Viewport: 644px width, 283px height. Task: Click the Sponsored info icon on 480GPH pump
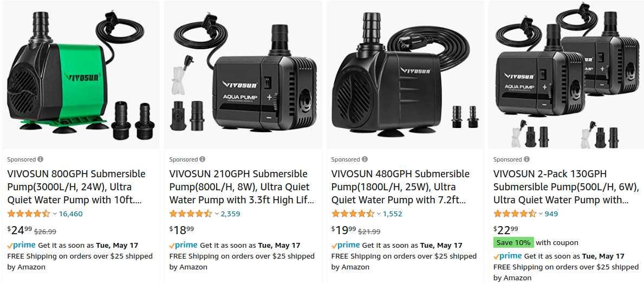click(x=365, y=159)
